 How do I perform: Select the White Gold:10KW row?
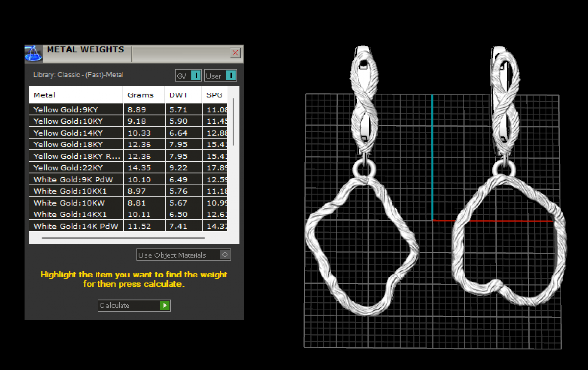click(129, 203)
